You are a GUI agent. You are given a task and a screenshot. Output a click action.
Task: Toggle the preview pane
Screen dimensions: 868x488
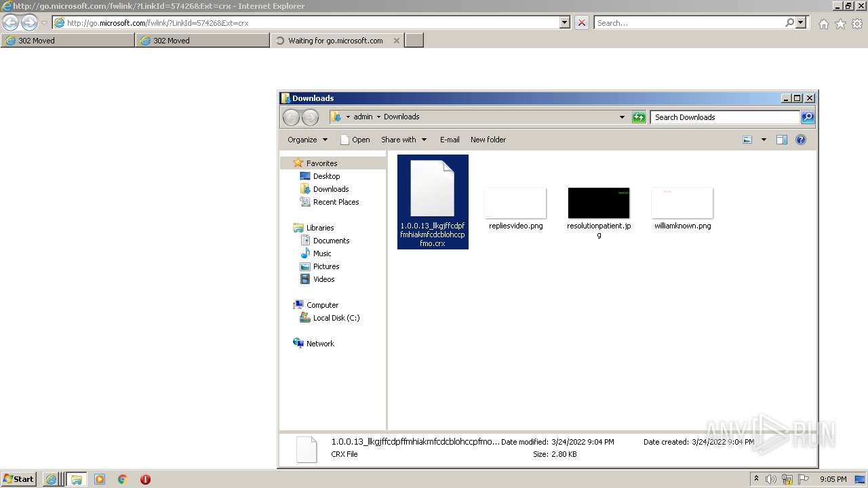[781, 140]
